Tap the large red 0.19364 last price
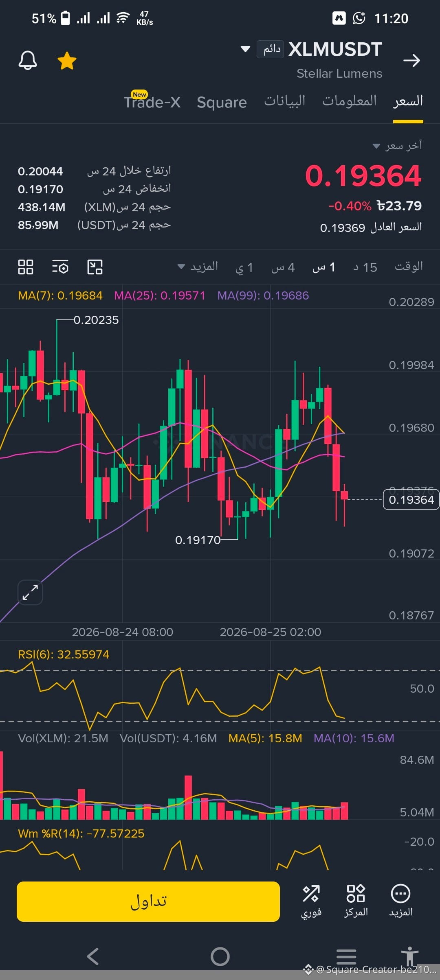Image resolution: width=440 pixels, height=980 pixels. point(363,176)
